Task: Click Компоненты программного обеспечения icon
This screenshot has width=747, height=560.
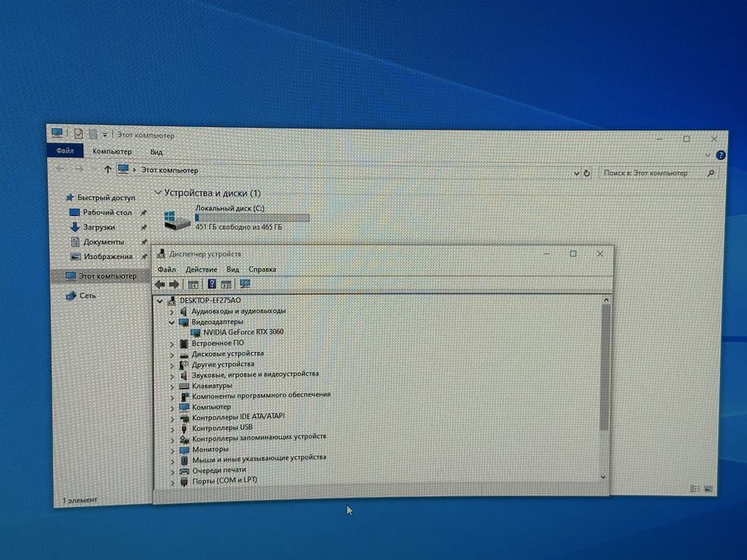Action: coord(184,396)
